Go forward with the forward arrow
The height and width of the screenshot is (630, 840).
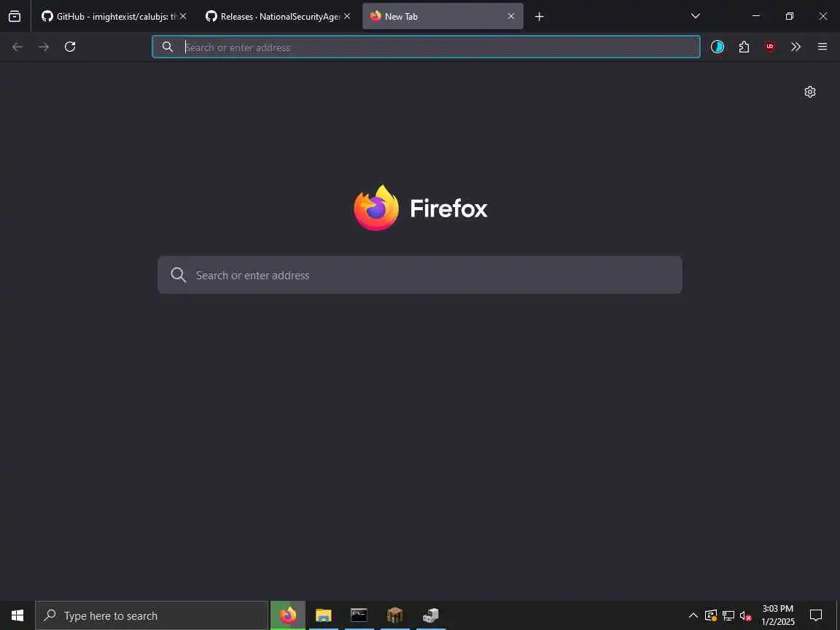[x=44, y=47]
